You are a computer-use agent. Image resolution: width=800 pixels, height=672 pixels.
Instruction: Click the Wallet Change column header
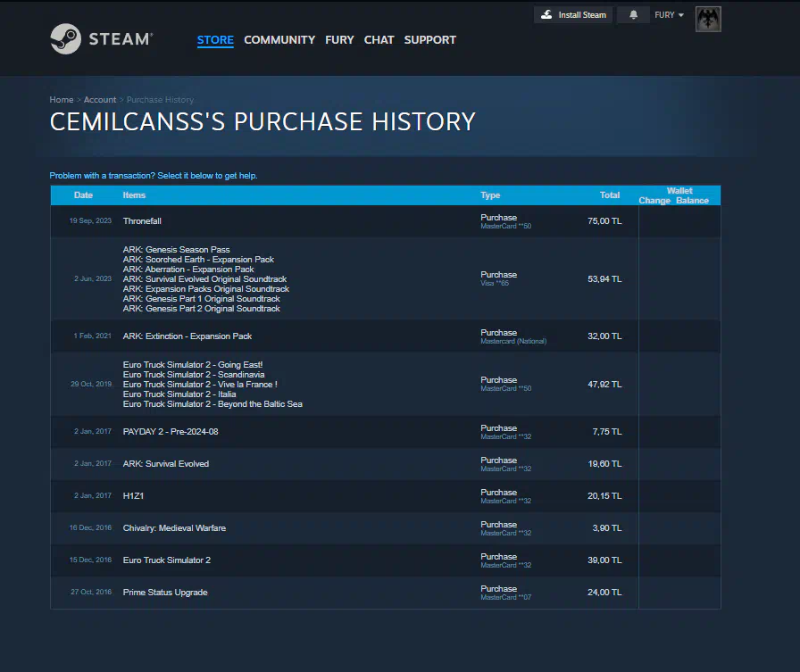point(654,201)
